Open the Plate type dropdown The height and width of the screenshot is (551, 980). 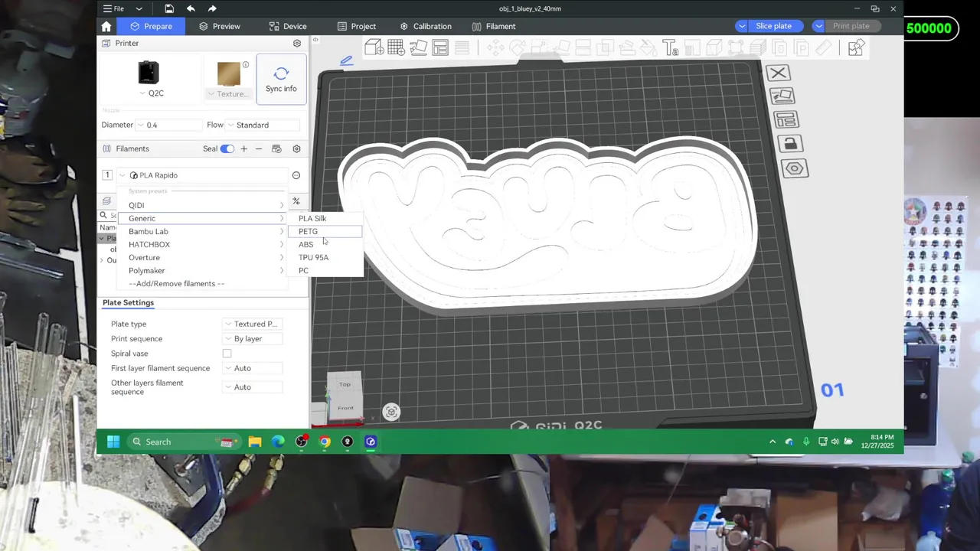pos(253,324)
